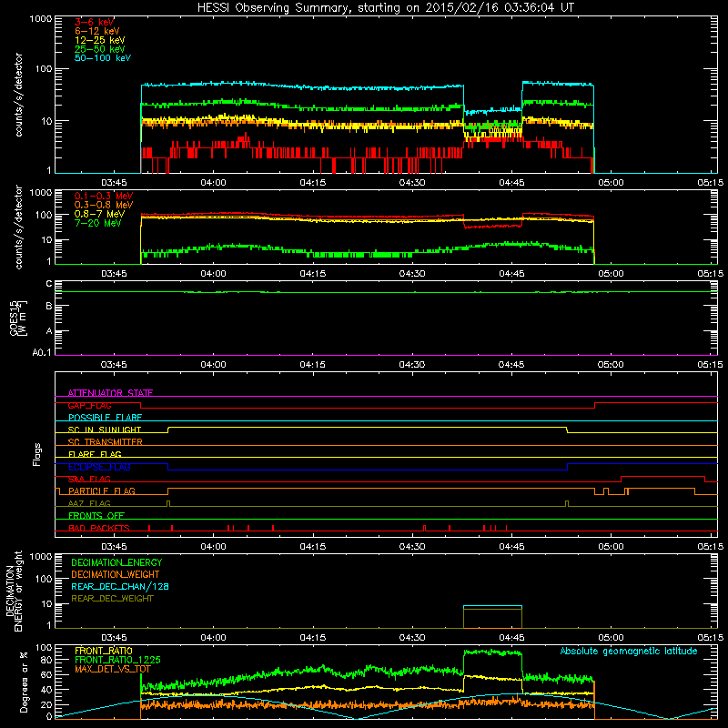Screen dimensions: 728x728
Task: Click the vertical Flags axis title
Action: pos(37,454)
